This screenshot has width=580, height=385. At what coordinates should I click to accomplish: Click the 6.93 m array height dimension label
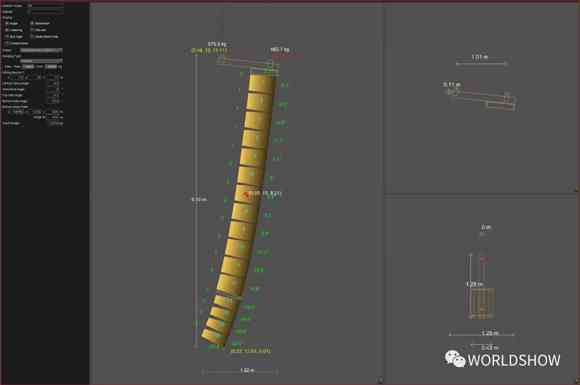(199, 199)
